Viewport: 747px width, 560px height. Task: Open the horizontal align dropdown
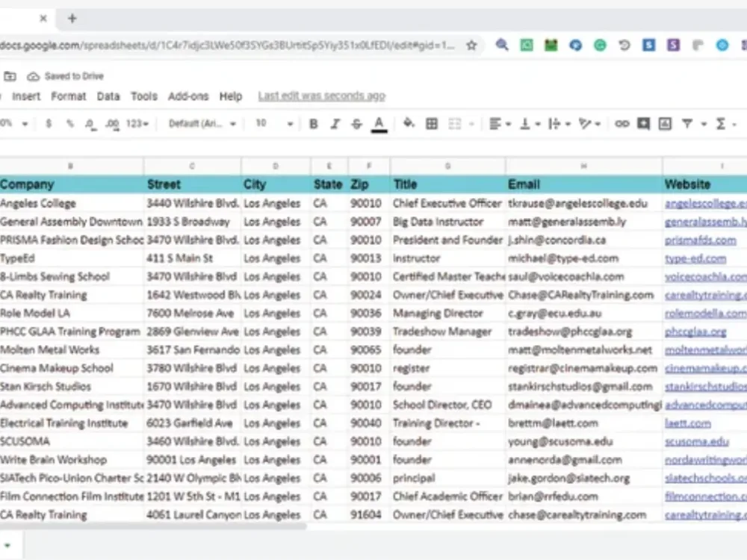tap(500, 124)
